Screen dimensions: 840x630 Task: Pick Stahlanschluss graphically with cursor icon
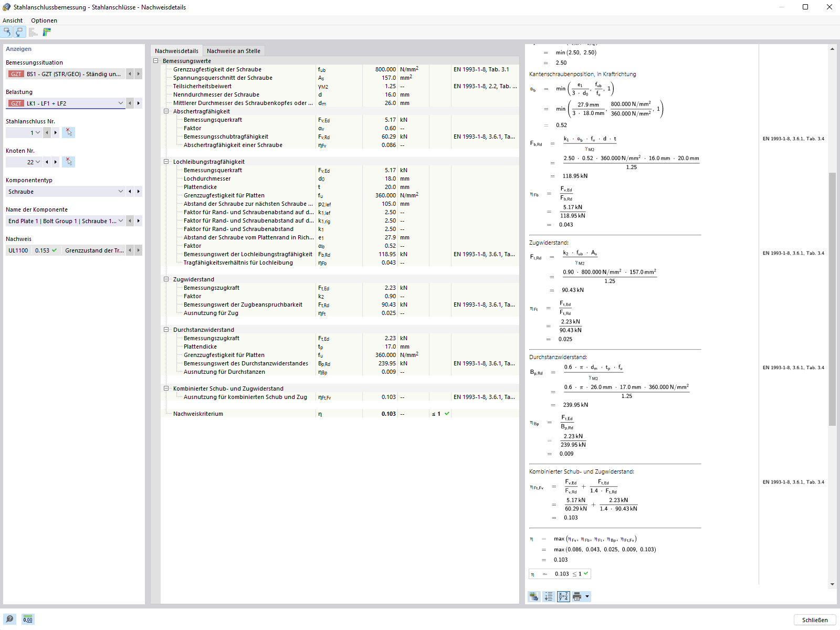(69, 132)
